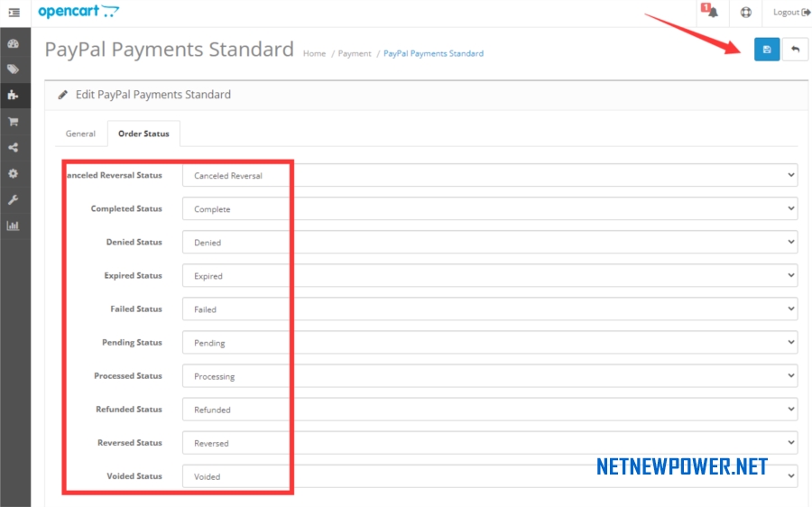The image size is (812, 507).
Task: Click PayPal Payments Standard breadcrumb link
Action: (433, 53)
